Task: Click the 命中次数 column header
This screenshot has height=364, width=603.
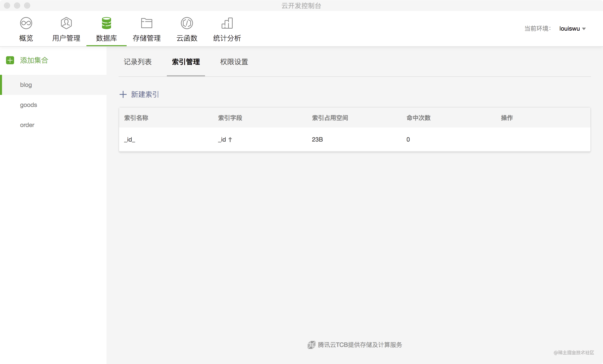Action: pyautogui.click(x=419, y=118)
